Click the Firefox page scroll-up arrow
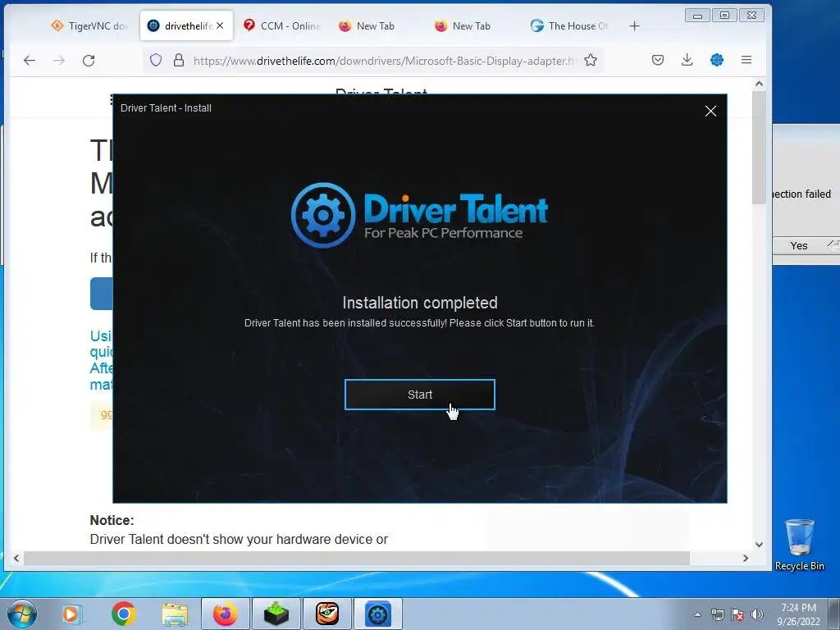 [x=759, y=84]
